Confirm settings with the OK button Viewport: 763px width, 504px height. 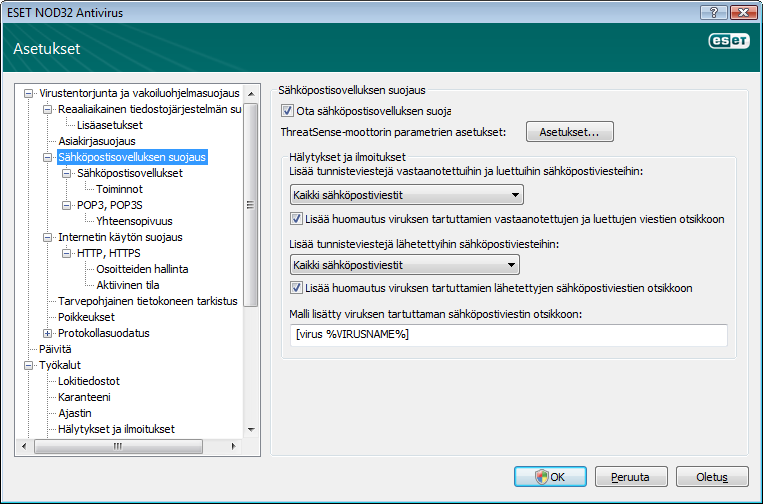coord(550,477)
